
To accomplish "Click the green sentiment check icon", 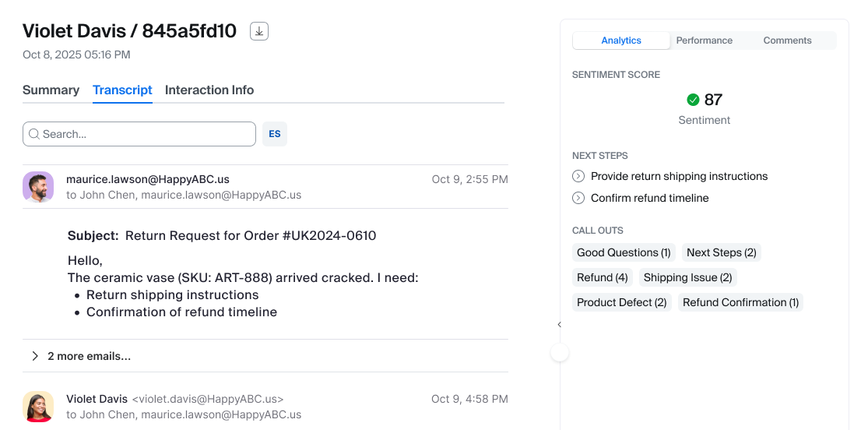I will tap(693, 100).
